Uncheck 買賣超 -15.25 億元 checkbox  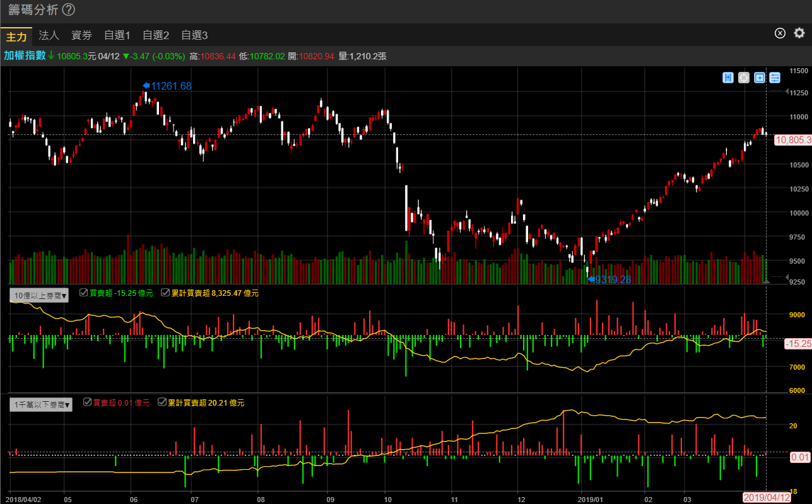click(x=84, y=293)
